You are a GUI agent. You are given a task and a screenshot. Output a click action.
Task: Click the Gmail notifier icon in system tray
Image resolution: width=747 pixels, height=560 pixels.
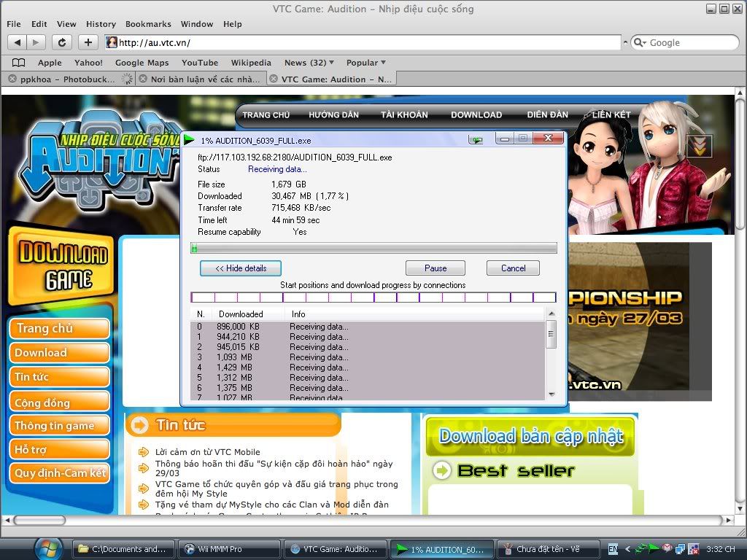pos(667,548)
